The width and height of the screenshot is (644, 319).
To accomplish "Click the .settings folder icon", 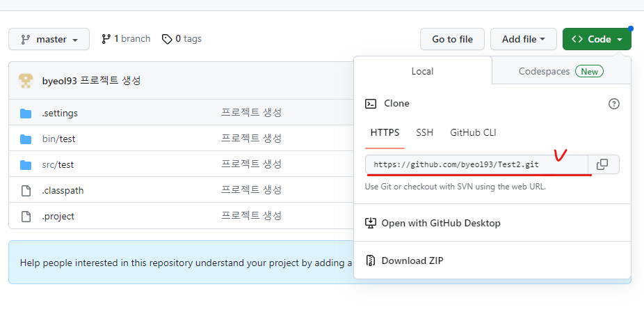I will point(26,113).
